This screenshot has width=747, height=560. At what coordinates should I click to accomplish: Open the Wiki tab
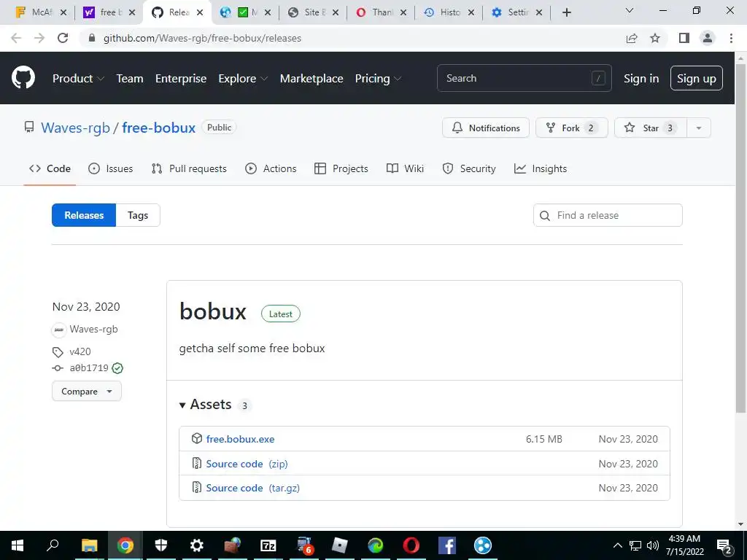405,168
